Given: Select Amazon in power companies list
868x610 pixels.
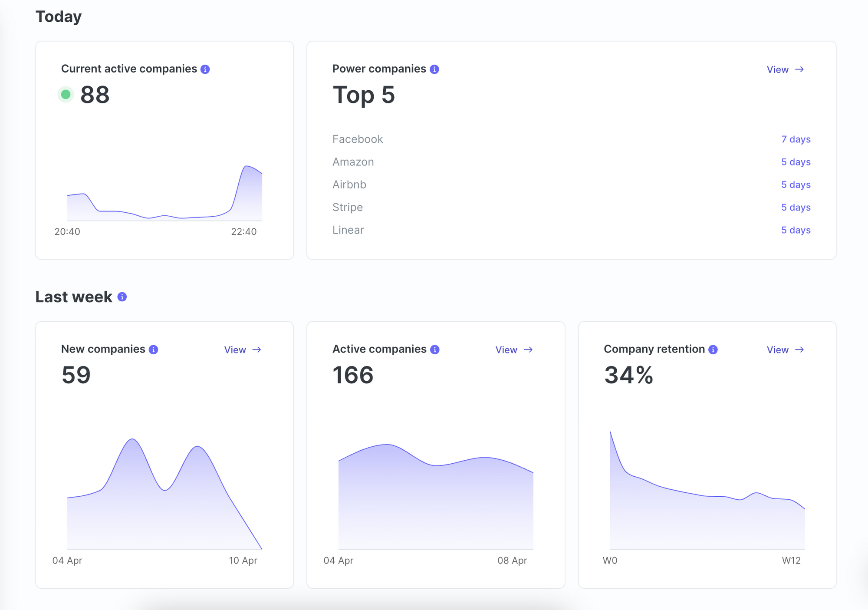Looking at the screenshot, I should click(x=353, y=162).
